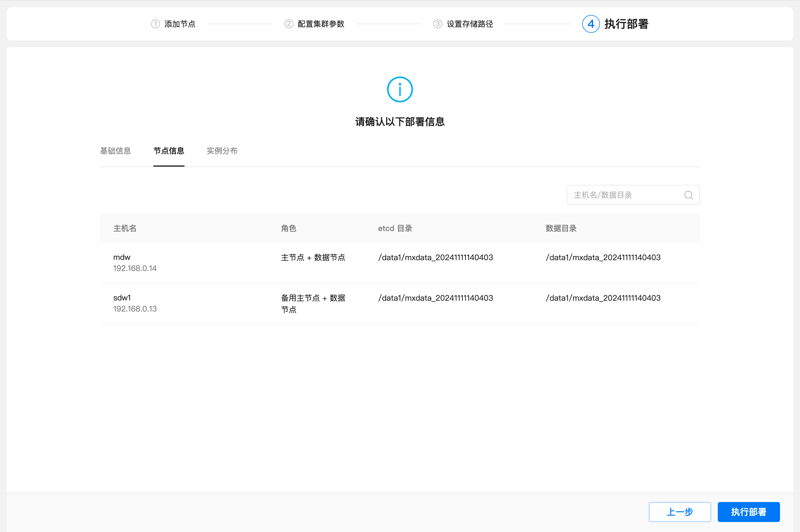Switch to the 基础信息 tab
Screen dimensions: 800x532
coord(115,151)
